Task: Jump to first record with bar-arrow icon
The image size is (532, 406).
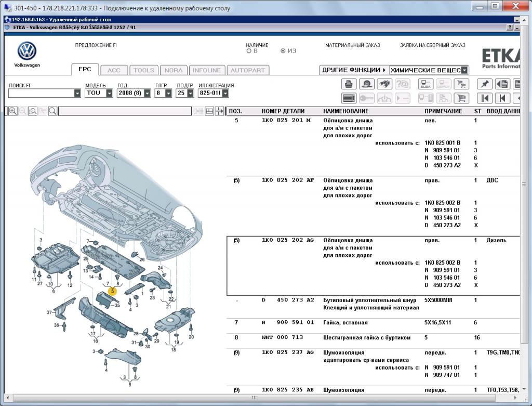Action: tap(485, 98)
